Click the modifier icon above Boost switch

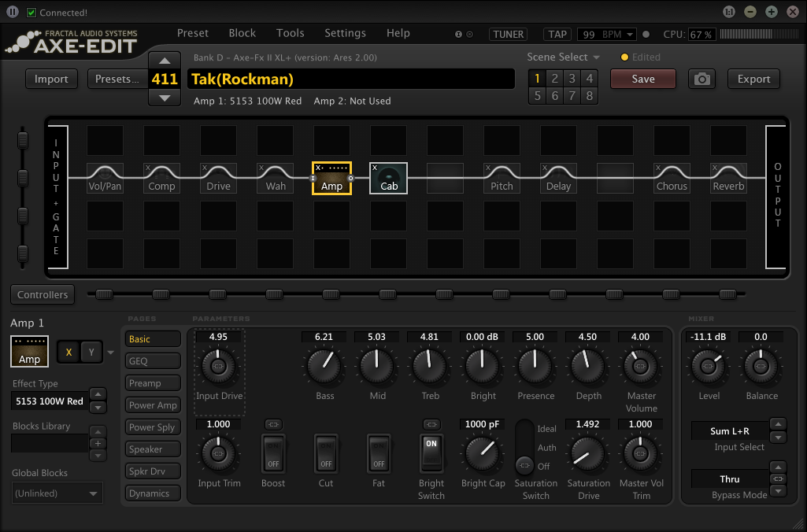click(273, 424)
